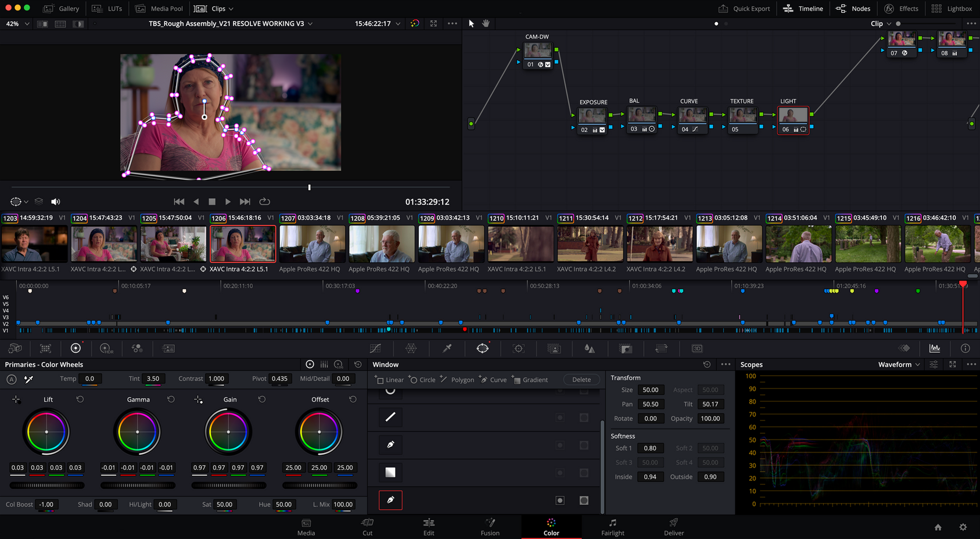Reset the Lift color wheel

80,399
